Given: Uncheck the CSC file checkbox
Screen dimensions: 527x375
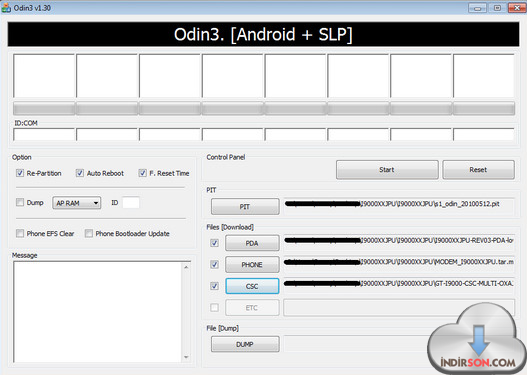Looking at the screenshot, I should (214, 286).
